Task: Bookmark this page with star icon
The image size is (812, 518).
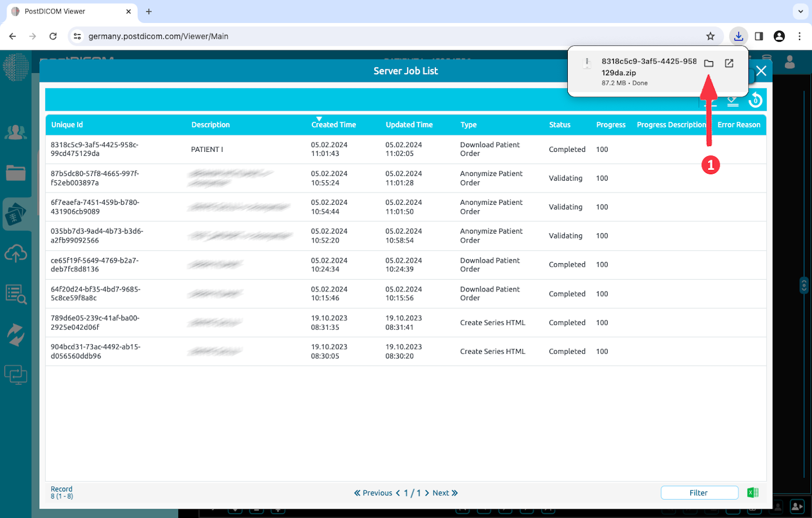Action: tap(710, 36)
